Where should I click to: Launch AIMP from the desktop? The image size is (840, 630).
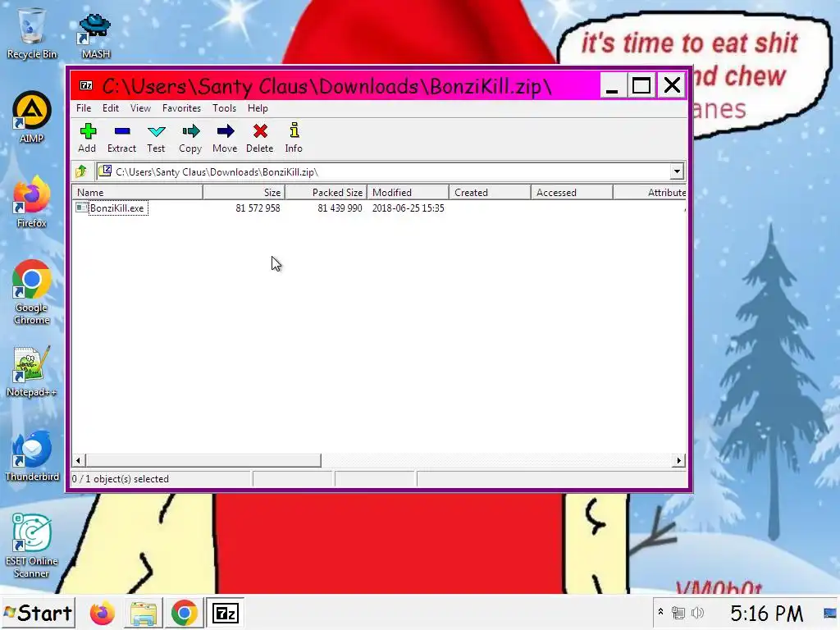point(32,118)
